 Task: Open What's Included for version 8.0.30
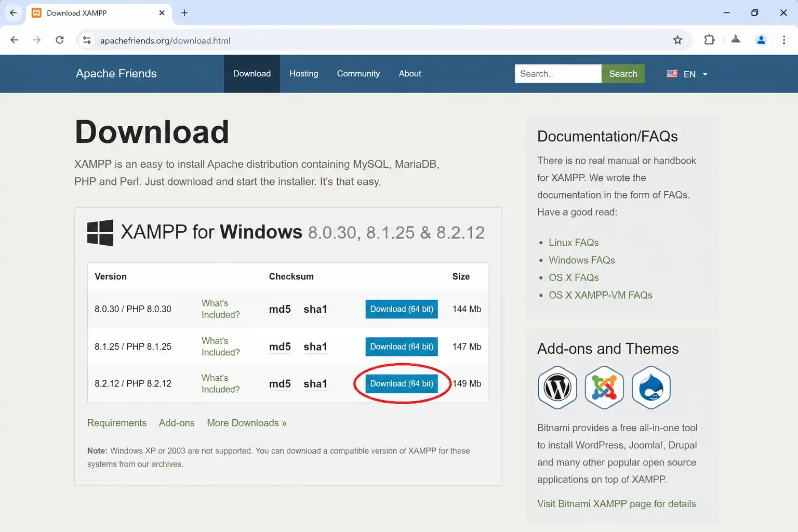[x=221, y=309]
